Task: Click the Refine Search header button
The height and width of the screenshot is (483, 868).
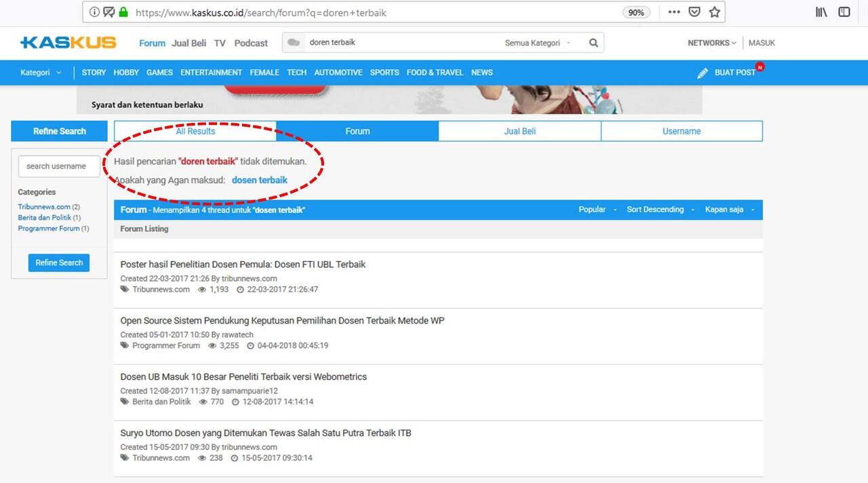Action: pos(60,131)
